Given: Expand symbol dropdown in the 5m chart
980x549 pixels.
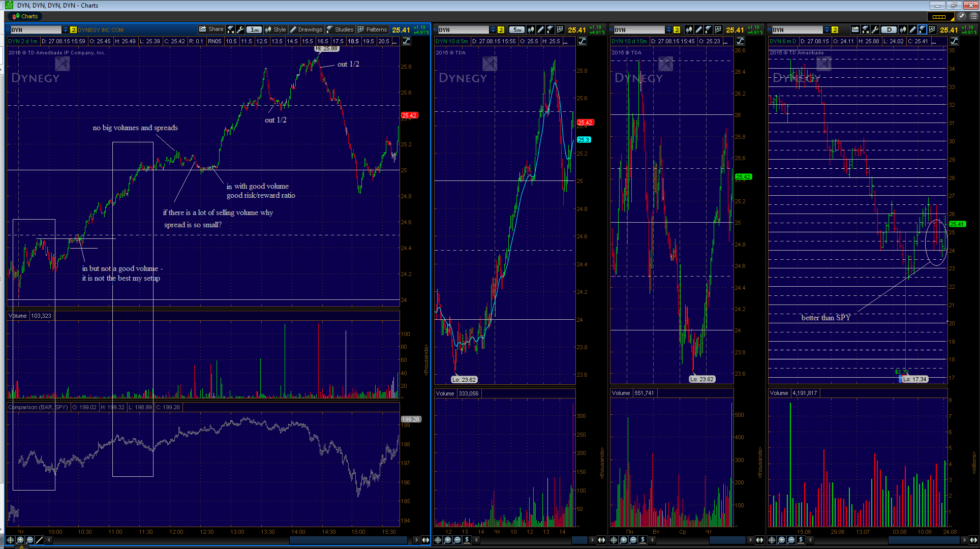Looking at the screenshot, I should 493,30.
